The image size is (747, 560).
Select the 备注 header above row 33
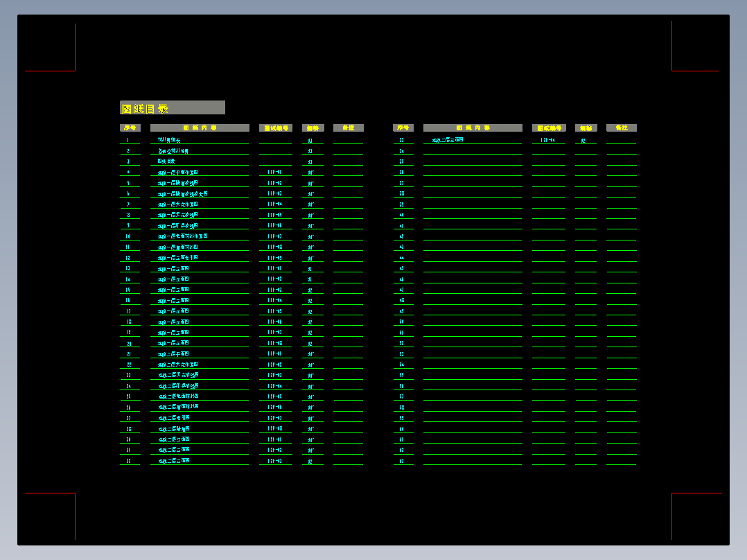(x=621, y=128)
